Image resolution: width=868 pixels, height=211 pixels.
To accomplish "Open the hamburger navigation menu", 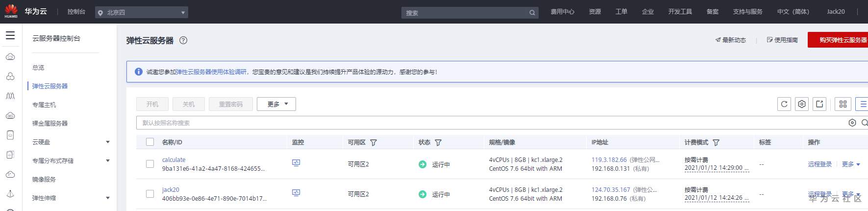I will (x=10, y=35).
